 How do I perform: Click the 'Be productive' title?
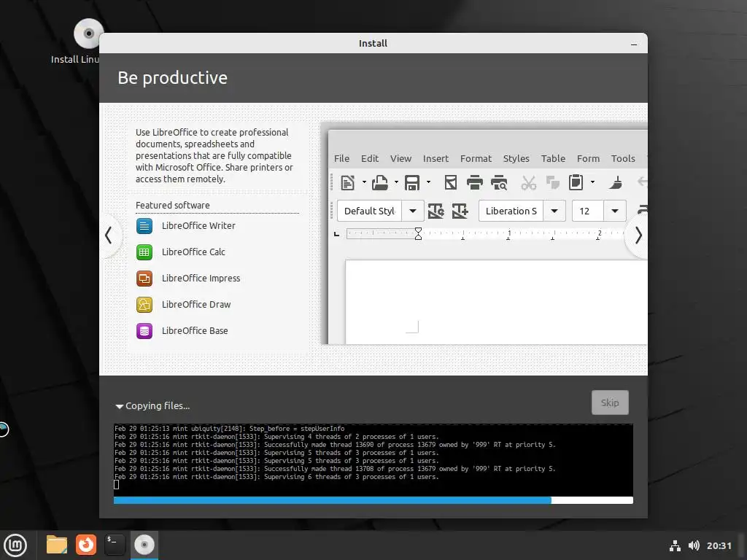pos(172,78)
